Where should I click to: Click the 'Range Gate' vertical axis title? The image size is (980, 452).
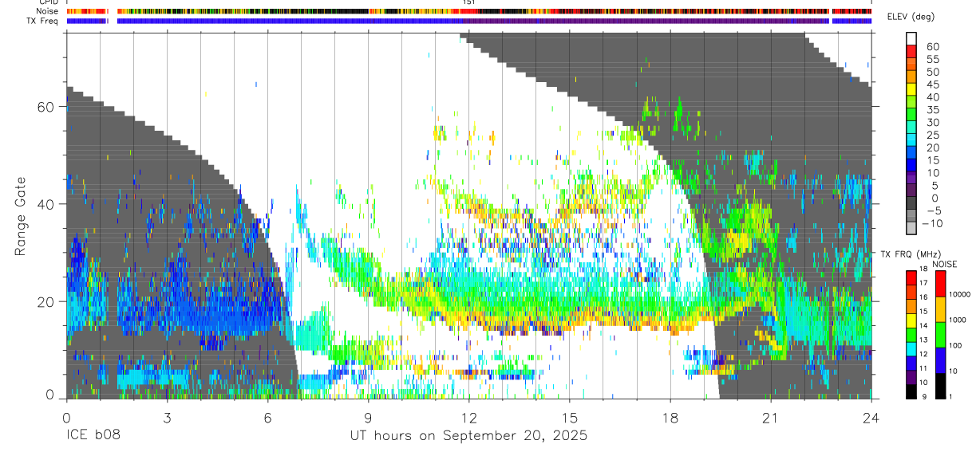(19, 216)
